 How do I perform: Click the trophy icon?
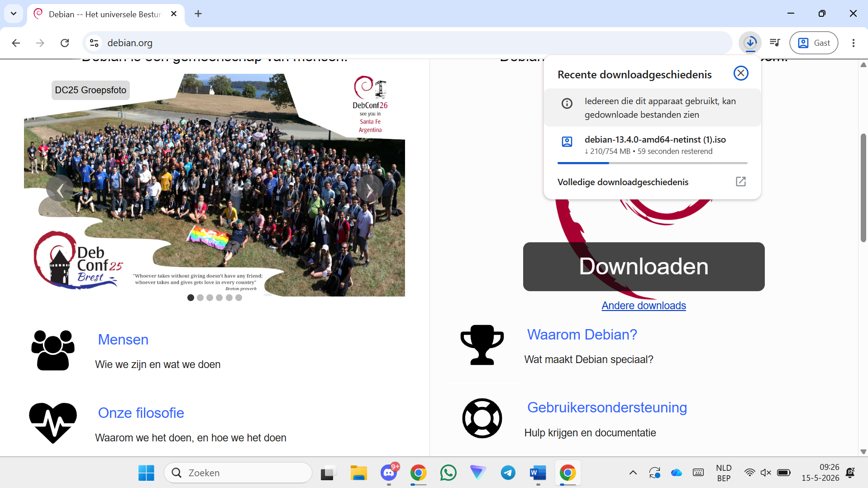482,345
